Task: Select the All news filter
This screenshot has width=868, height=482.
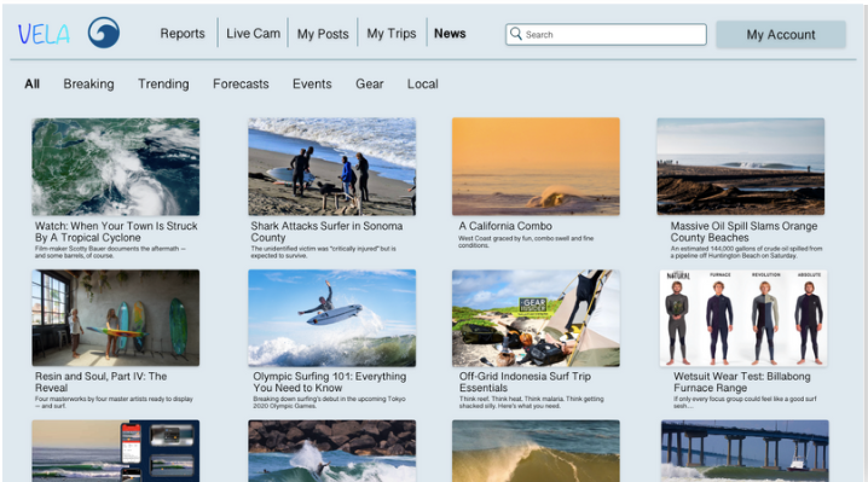Action: pyautogui.click(x=32, y=84)
